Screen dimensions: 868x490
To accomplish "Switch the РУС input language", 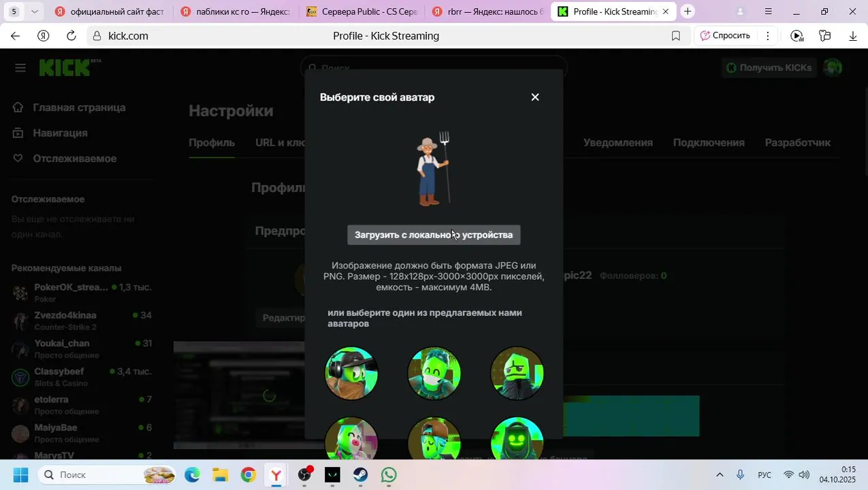I will point(765,475).
